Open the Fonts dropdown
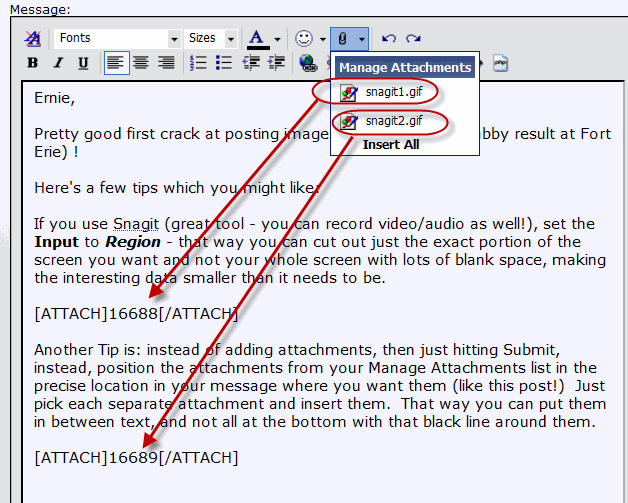The height and width of the screenshot is (503, 628). pyautogui.click(x=117, y=38)
